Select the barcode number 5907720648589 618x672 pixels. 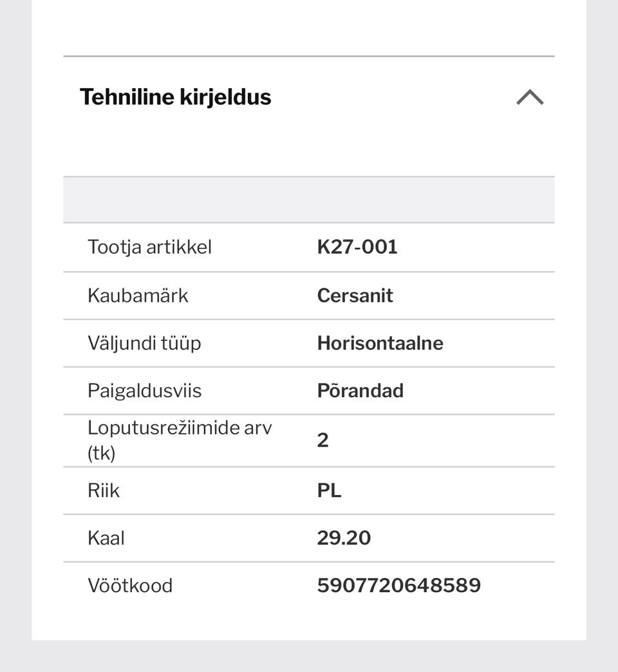point(398,586)
